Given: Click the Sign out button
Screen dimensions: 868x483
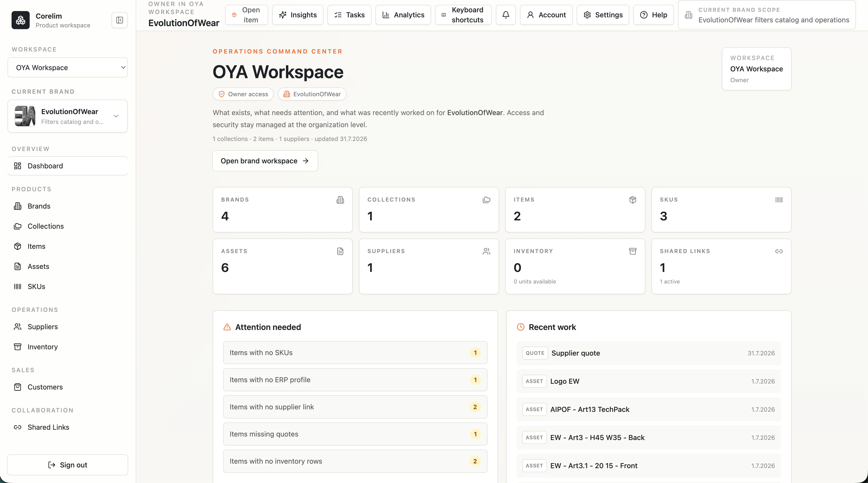Looking at the screenshot, I should point(68,465).
